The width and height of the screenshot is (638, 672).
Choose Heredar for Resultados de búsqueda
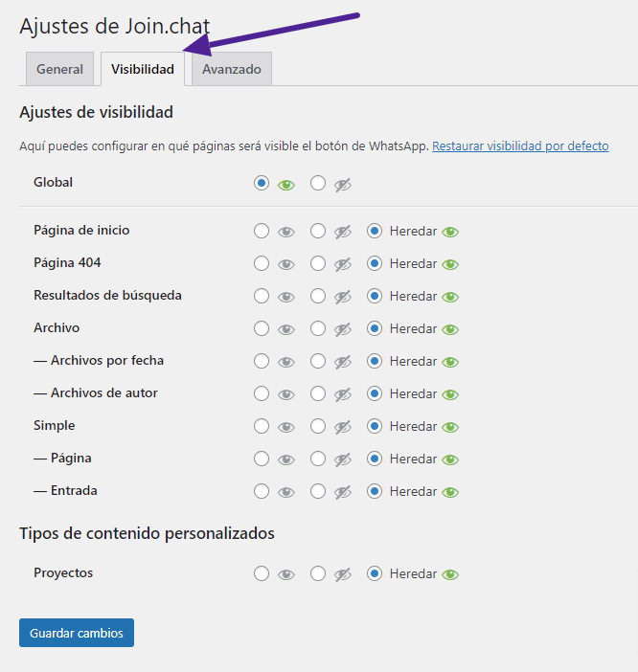(x=375, y=296)
